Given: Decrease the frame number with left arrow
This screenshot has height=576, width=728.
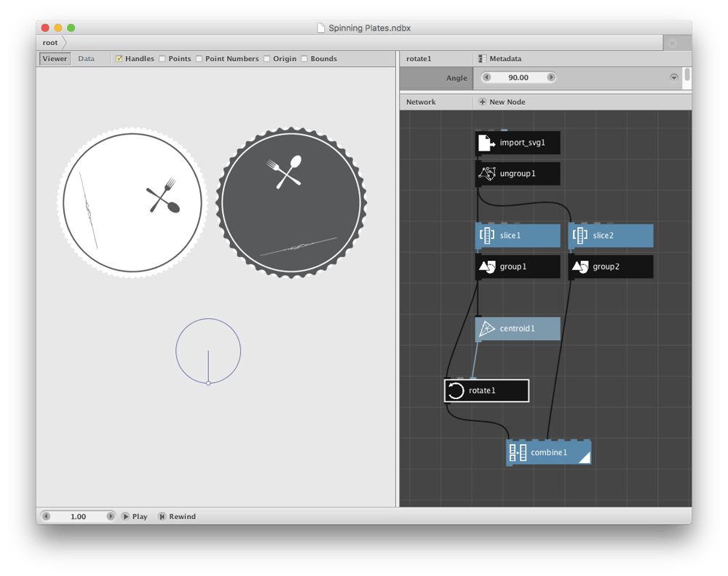Looking at the screenshot, I should (46, 516).
